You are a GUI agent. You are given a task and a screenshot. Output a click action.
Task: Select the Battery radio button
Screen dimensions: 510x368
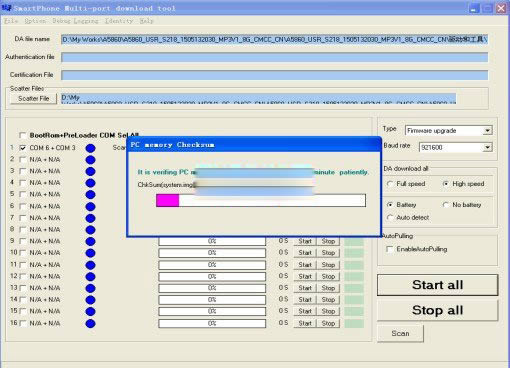[390, 205]
